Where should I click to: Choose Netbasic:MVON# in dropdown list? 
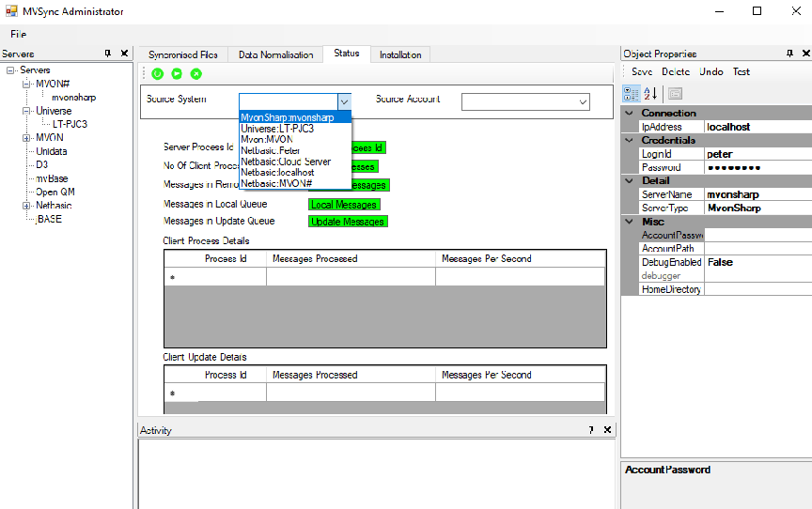click(295, 184)
